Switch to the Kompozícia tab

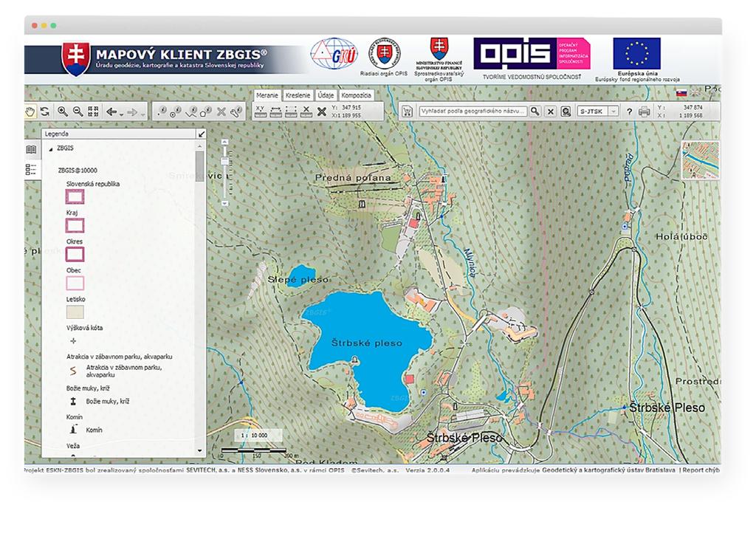[x=357, y=95]
